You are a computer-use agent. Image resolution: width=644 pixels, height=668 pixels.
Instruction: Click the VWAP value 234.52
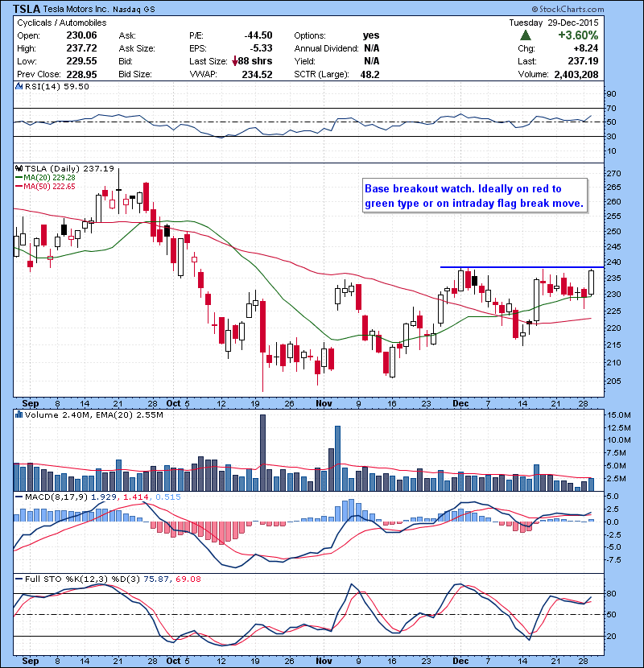[257, 74]
